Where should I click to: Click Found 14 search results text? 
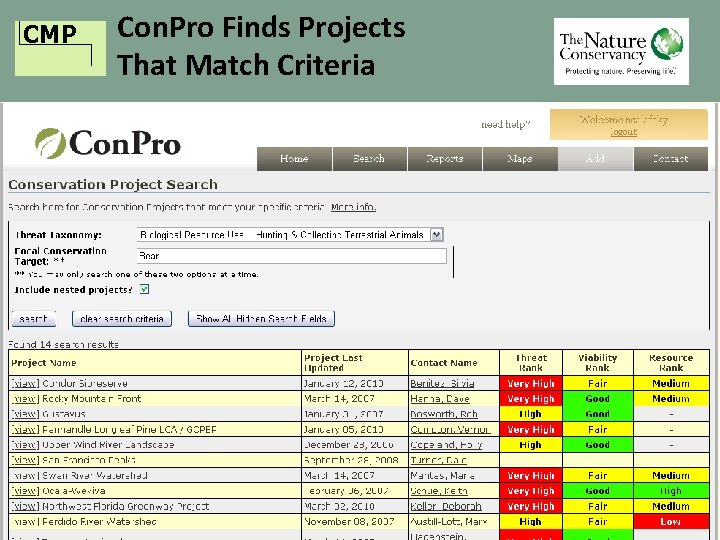pyautogui.click(x=63, y=344)
